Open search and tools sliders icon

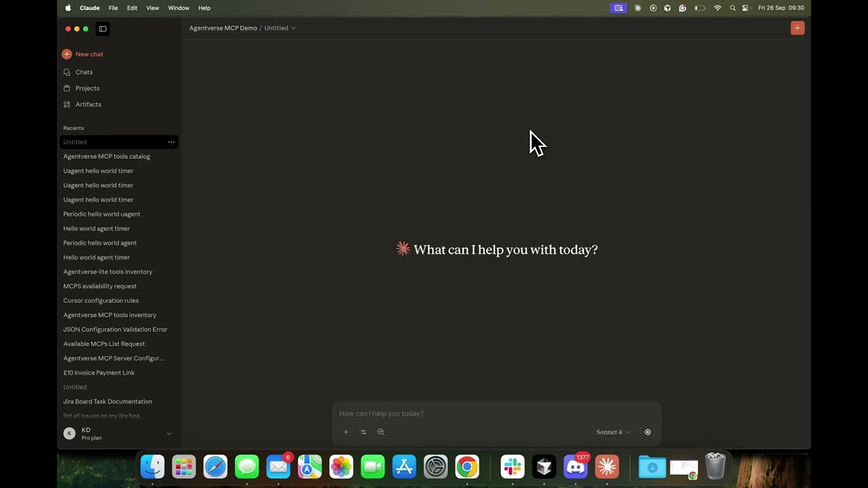(363, 432)
